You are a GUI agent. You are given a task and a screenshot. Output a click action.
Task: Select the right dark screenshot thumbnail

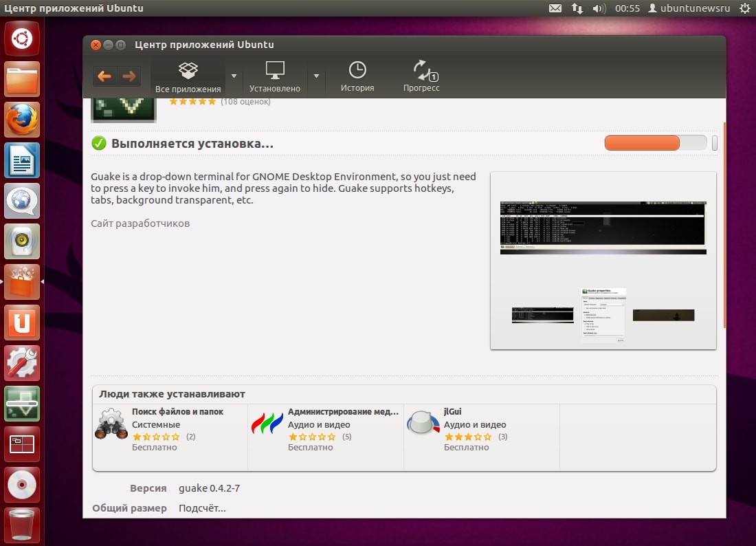[663, 315]
